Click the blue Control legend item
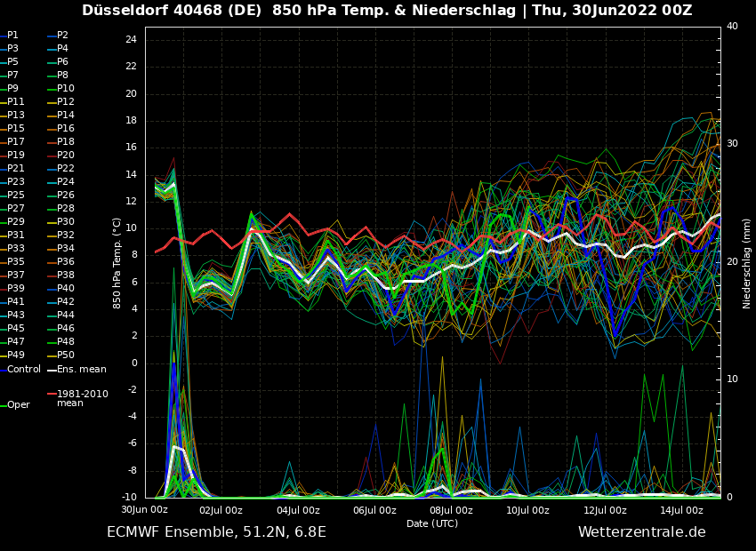This screenshot has width=756, height=551. coord(23,370)
